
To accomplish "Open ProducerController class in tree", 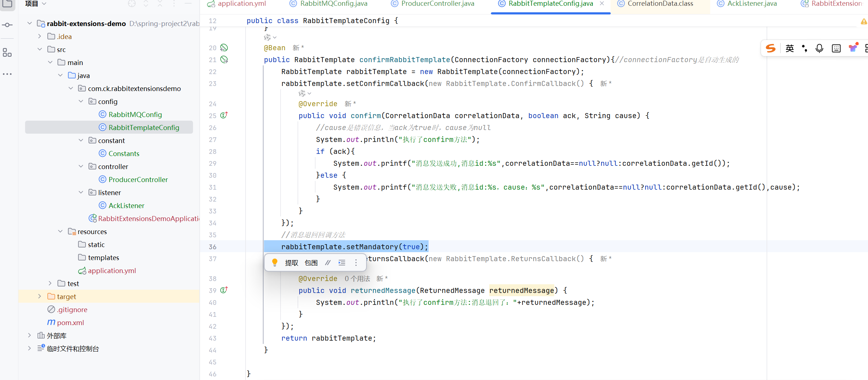I will pos(133,180).
